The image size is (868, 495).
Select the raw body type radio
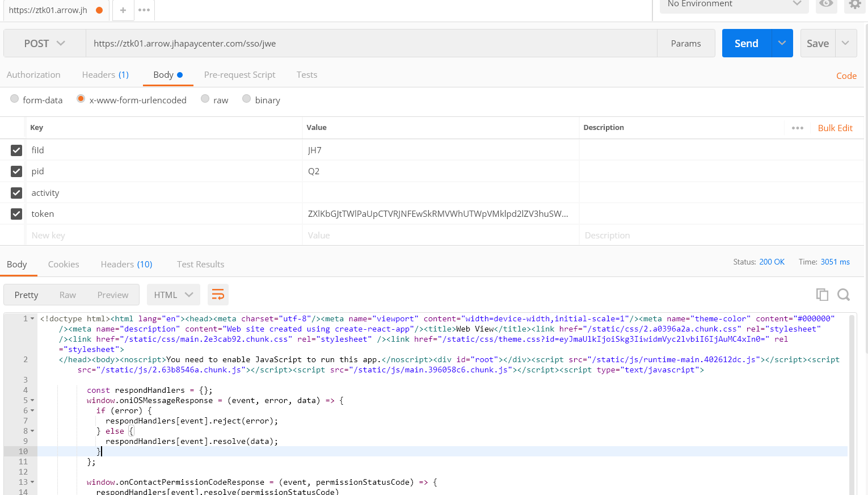pos(205,99)
